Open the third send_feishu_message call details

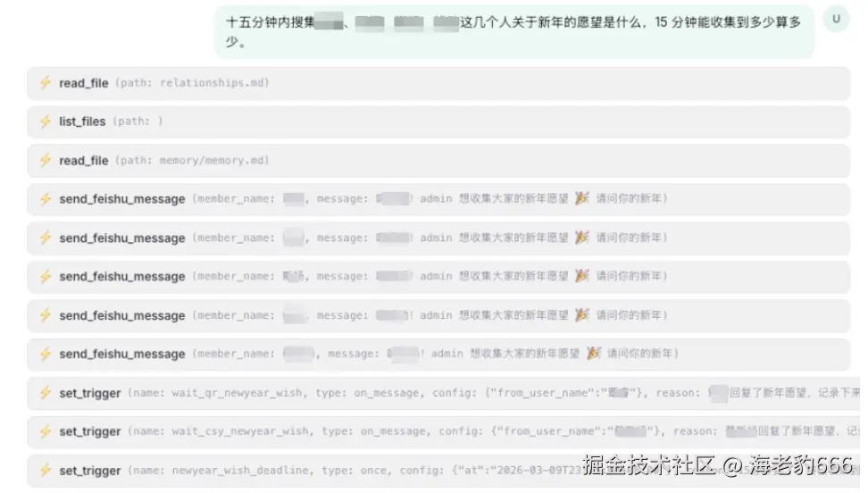click(x=438, y=277)
